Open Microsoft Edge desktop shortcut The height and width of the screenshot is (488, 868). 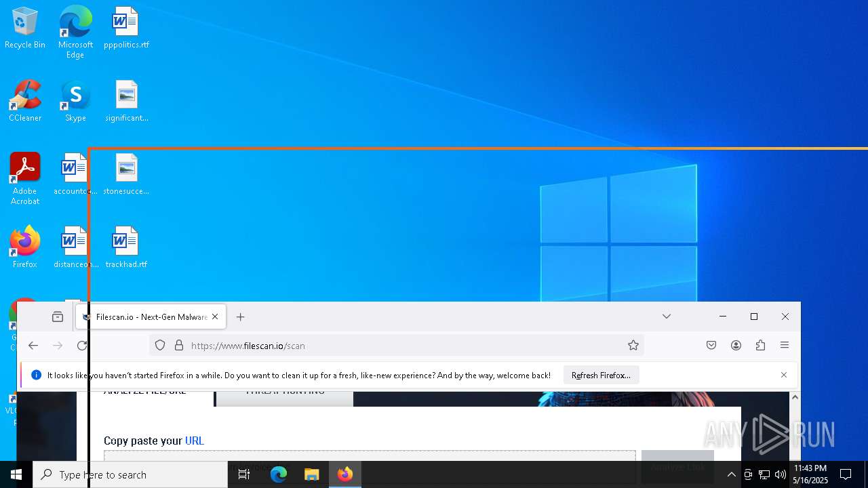(75, 32)
